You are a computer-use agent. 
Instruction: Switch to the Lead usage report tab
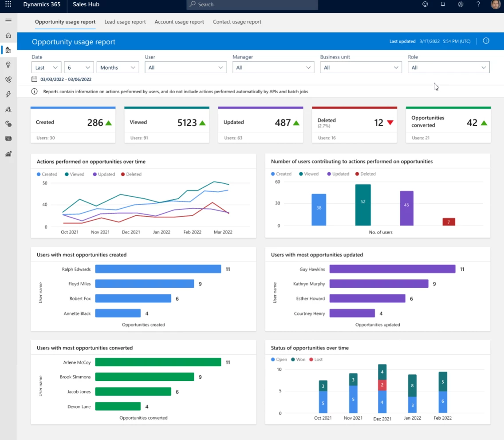[125, 21]
